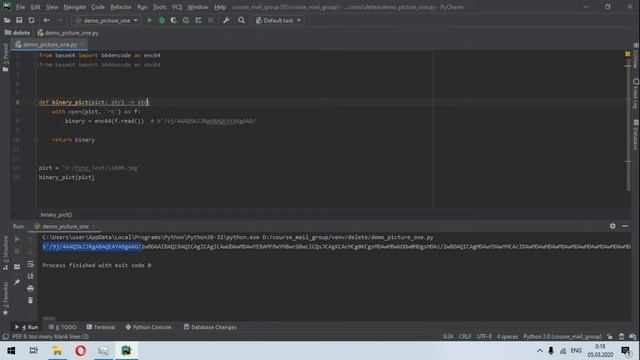The width and height of the screenshot is (640, 360).
Task: Toggle the tool window bars button
Action: click(x=5, y=337)
